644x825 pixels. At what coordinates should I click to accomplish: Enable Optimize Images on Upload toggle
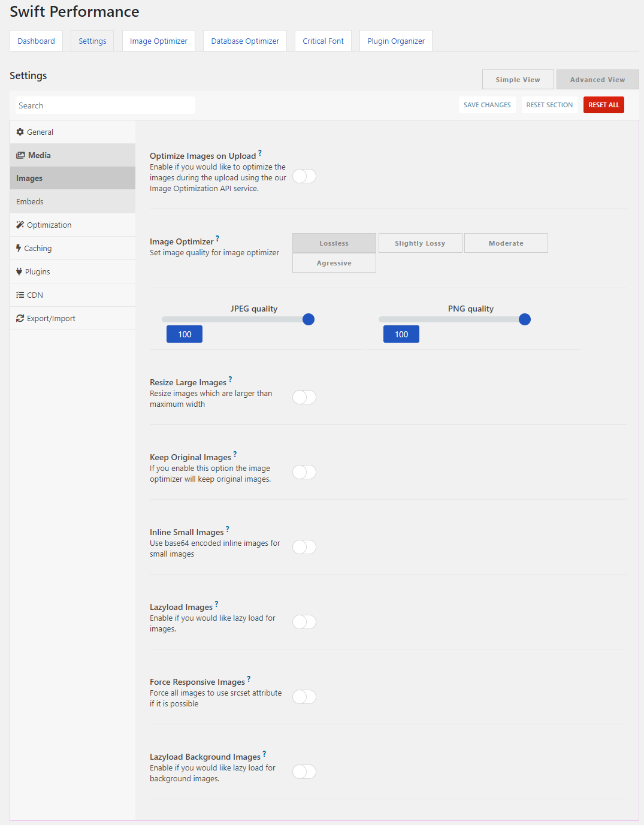click(x=304, y=176)
